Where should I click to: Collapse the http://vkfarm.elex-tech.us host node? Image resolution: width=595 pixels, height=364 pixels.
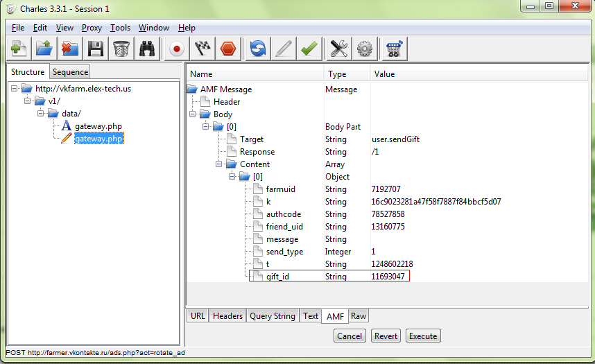(14, 89)
